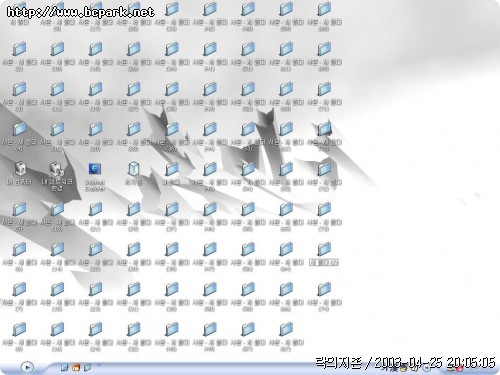Select folder 사본 - 새 폴더 (14)
The width and height of the screenshot is (500, 375).
coord(57,256)
